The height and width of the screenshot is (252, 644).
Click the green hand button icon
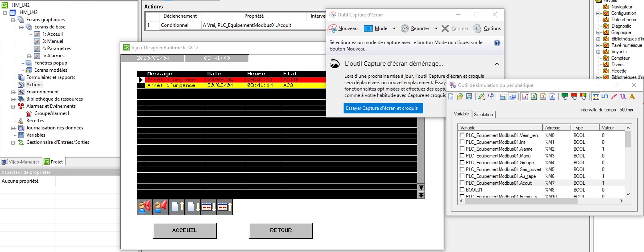tap(565, 97)
